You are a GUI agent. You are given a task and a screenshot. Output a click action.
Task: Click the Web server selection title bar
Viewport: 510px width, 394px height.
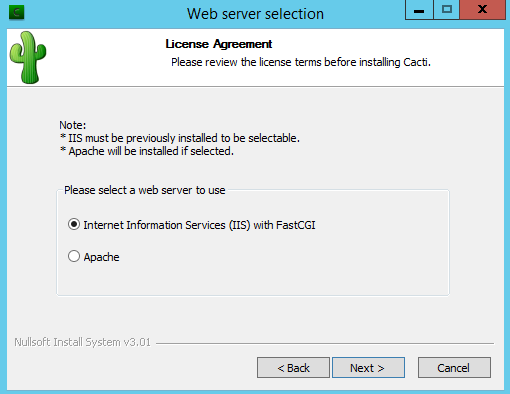tap(255, 14)
